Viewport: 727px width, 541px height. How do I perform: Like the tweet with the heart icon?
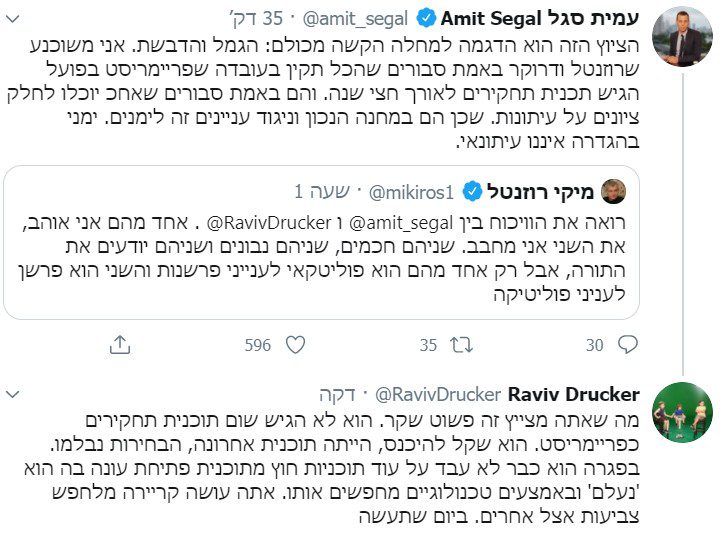click(295, 345)
